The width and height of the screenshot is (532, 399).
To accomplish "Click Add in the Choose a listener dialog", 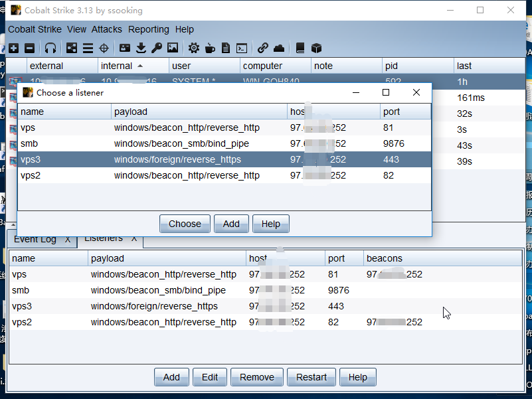I will tap(231, 224).
